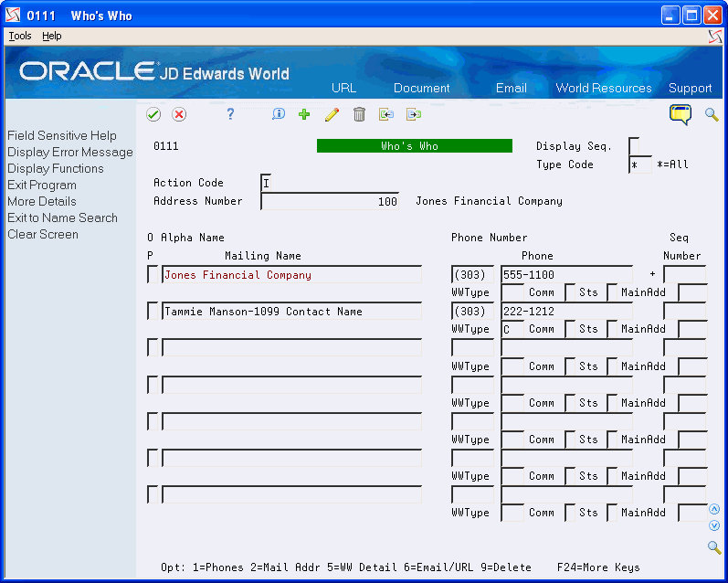Click the phone field containing 555-1100
728x583 pixels.
567,274
